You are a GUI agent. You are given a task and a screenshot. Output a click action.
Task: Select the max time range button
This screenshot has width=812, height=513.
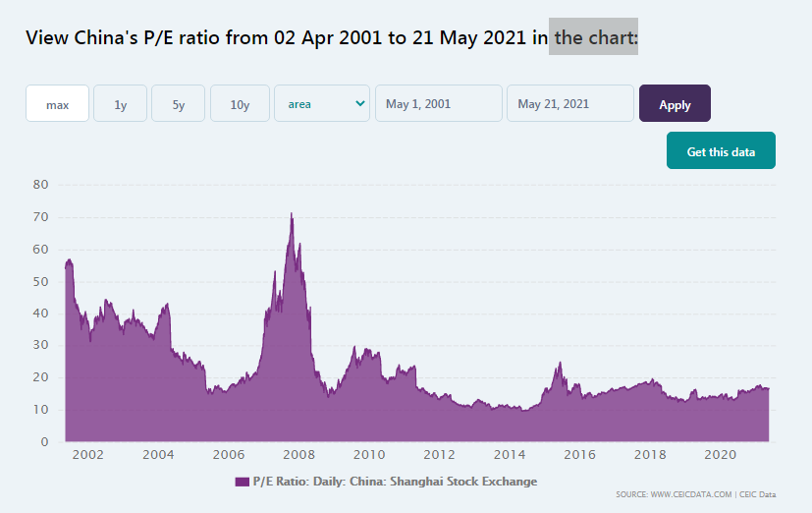point(57,104)
